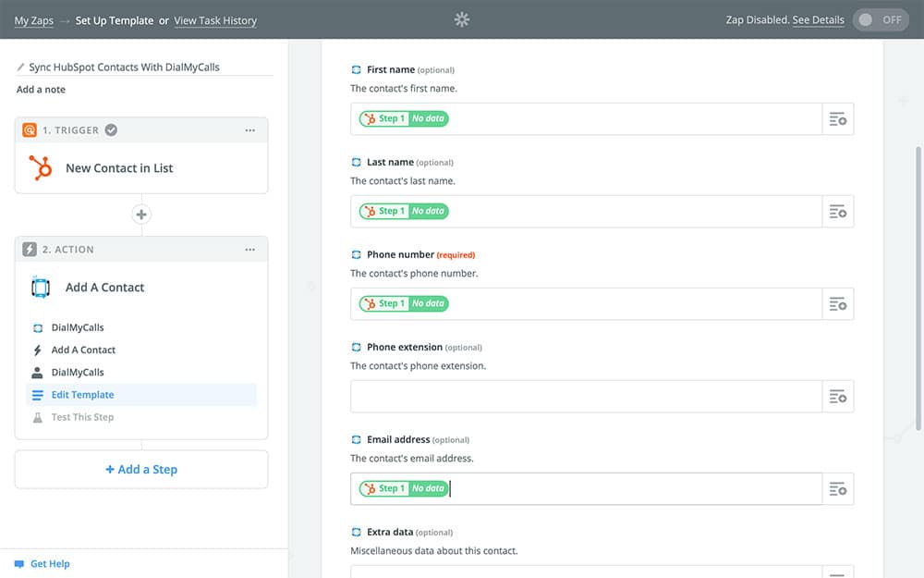This screenshot has height=578, width=924.
Task: Click the Add a note text
Action: 41,90
